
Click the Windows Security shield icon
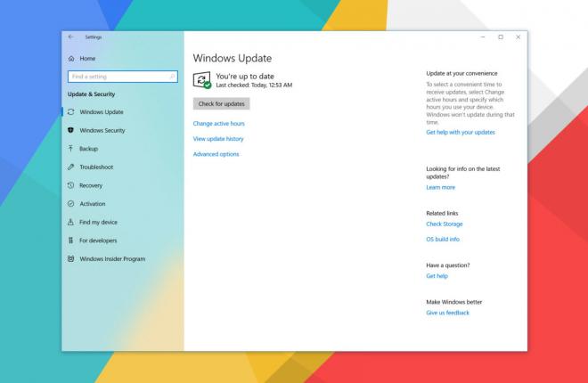tap(71, 130)
